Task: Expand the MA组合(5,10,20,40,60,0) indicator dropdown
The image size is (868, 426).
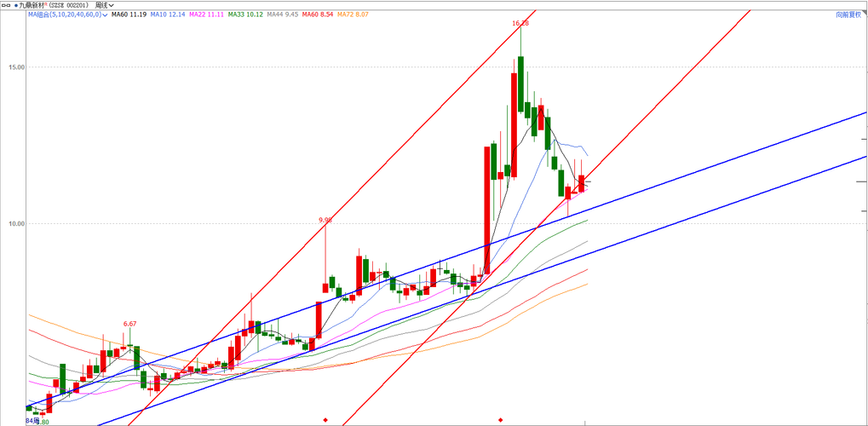Action: tap(67, 14)
